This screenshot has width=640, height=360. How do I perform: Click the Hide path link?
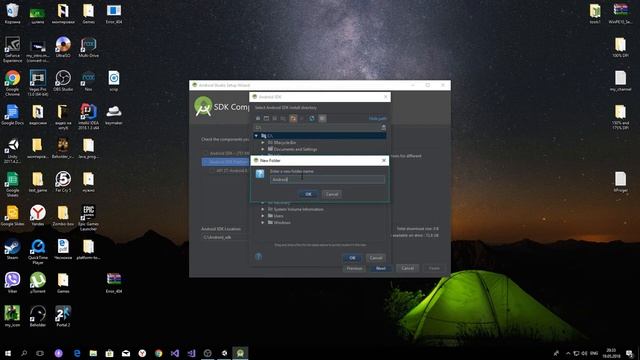point(378,119)
